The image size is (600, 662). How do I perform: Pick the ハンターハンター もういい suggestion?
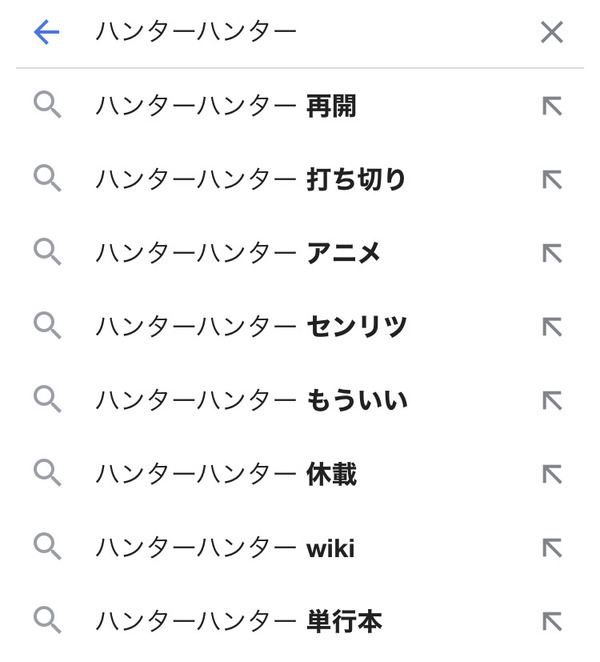pos(250,401)
